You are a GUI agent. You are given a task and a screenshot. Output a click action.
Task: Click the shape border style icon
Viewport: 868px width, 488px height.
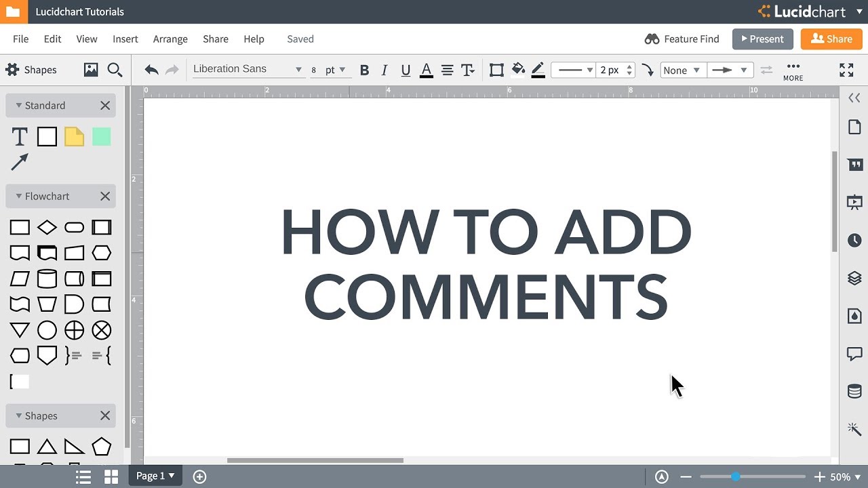(496, 70)
